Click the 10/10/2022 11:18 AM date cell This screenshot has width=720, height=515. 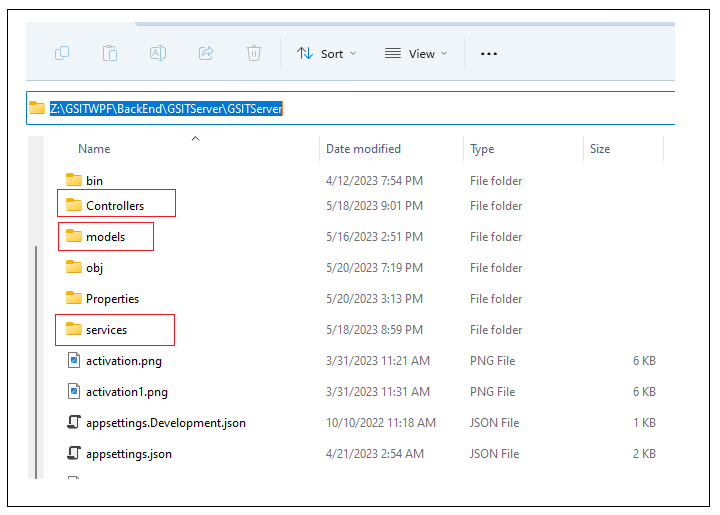tap(381, 423)
